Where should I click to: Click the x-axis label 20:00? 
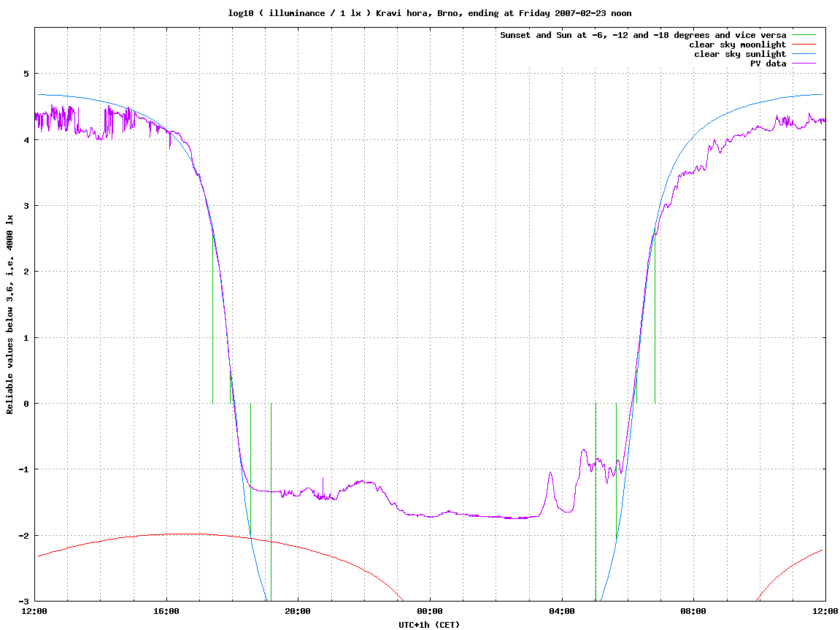click(x=298, y=611)
